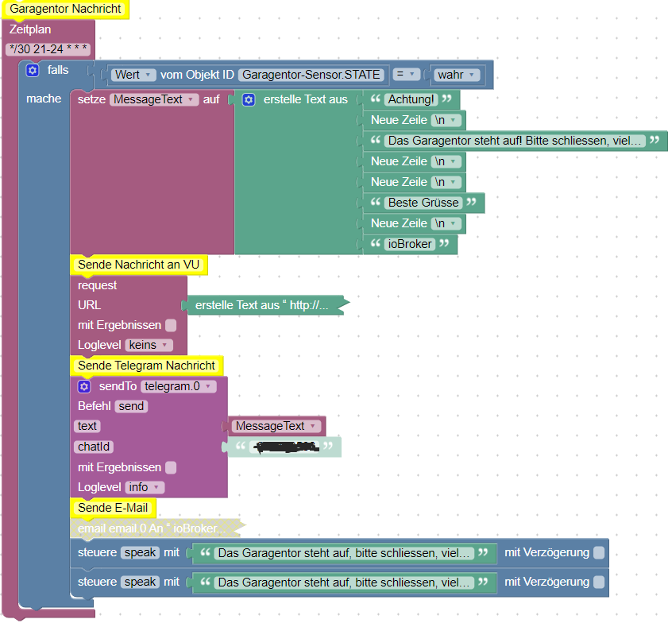Open the first Neue Zeile \n dropdown below Achtung!
Image resolution: width=672 pixels, height=627 pixels.
446,121
